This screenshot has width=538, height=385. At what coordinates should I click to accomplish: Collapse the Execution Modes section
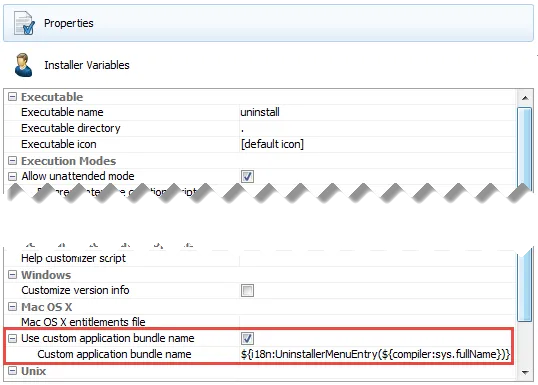12,161
